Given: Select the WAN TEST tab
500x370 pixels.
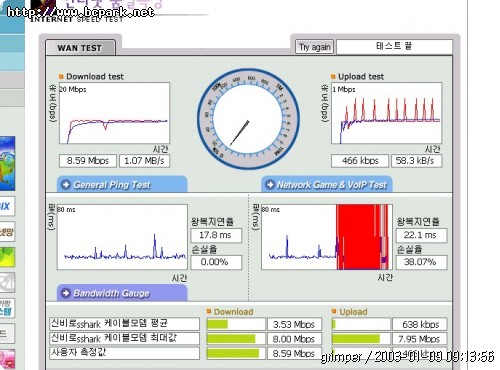Looking at the screenshot, I should tap(80, 48).
